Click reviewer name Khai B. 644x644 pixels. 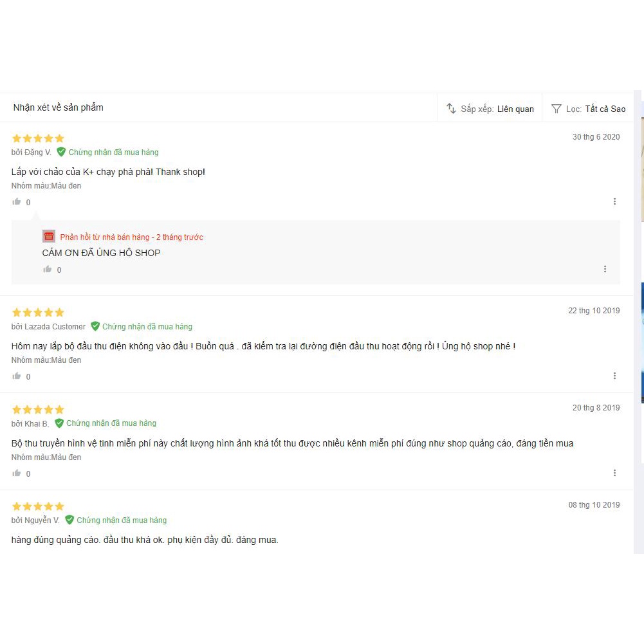click(x=36, y=423)
